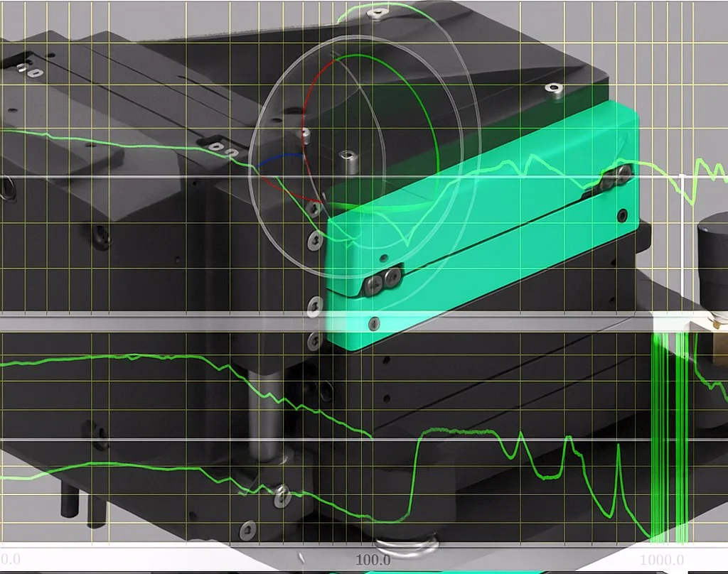This screenshot has height=574, width=728.
Task: Click the lowest dip of the lower curve
Action: pyautogui.click(x=384, y=521)
